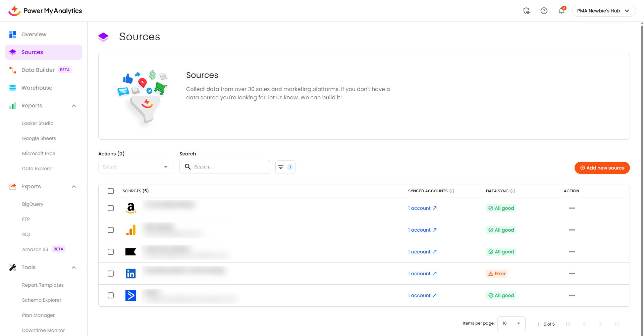Screen dimensions: 644x336
Task: Open the three-dot action menu for Amazon source
Action: pyautogui.click(x=572, y=208)
